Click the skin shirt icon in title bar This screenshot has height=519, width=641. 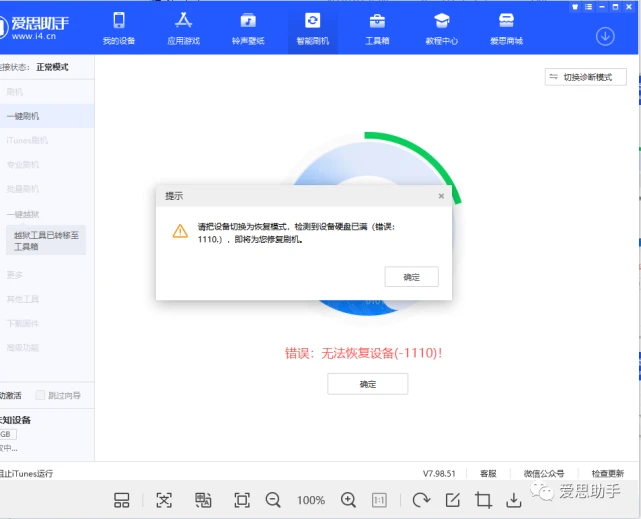point(575,7)
